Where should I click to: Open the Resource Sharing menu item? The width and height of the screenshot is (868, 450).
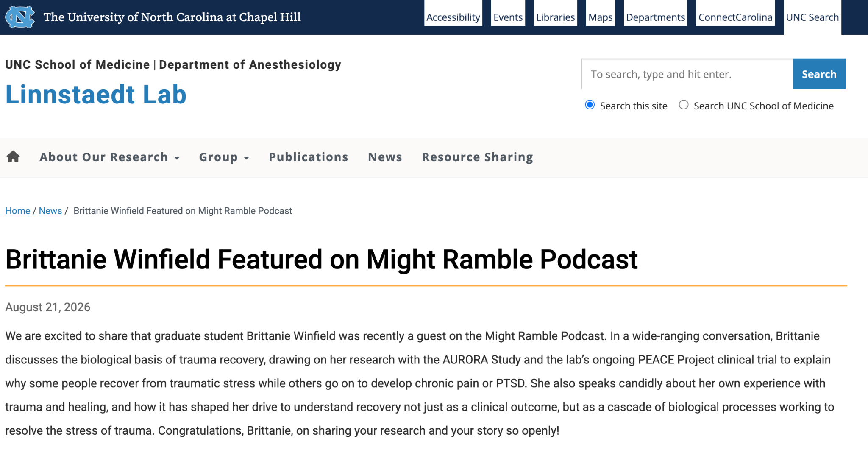click(x=478, y=157)
